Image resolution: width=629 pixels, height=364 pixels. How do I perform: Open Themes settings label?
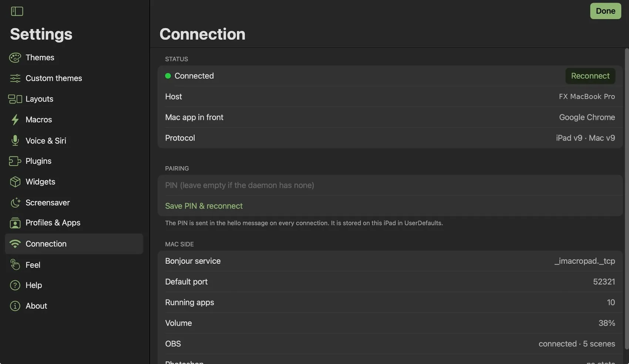point(40,58)
